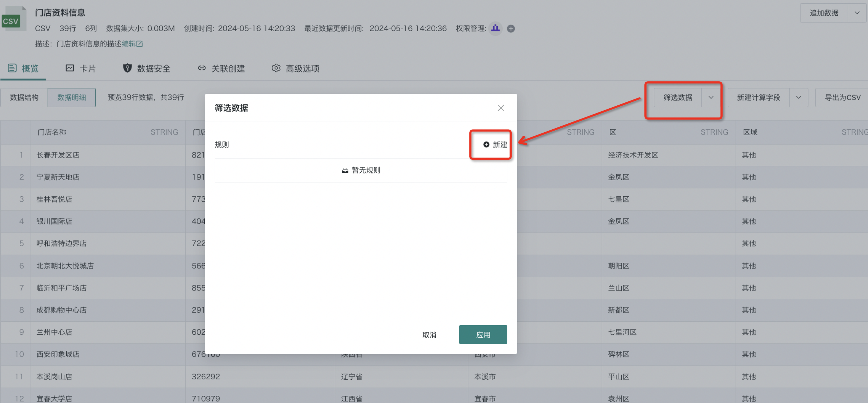Image resolution: width=868 pixels, height=403 pixels.
Task: Click the plus icon to add permission
Action: (x=511, y=29)
